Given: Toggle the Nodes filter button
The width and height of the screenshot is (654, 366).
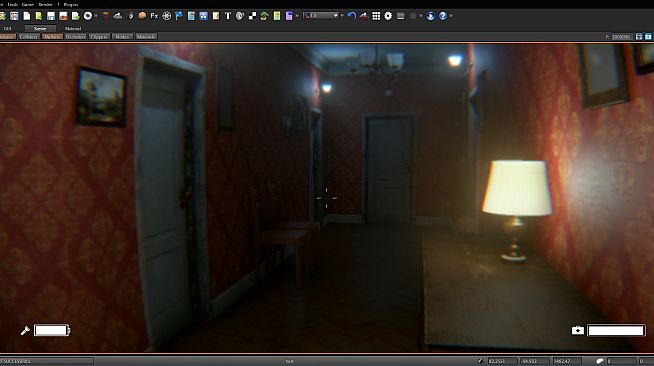Looking at the screenshot, I should coord(122,37).
